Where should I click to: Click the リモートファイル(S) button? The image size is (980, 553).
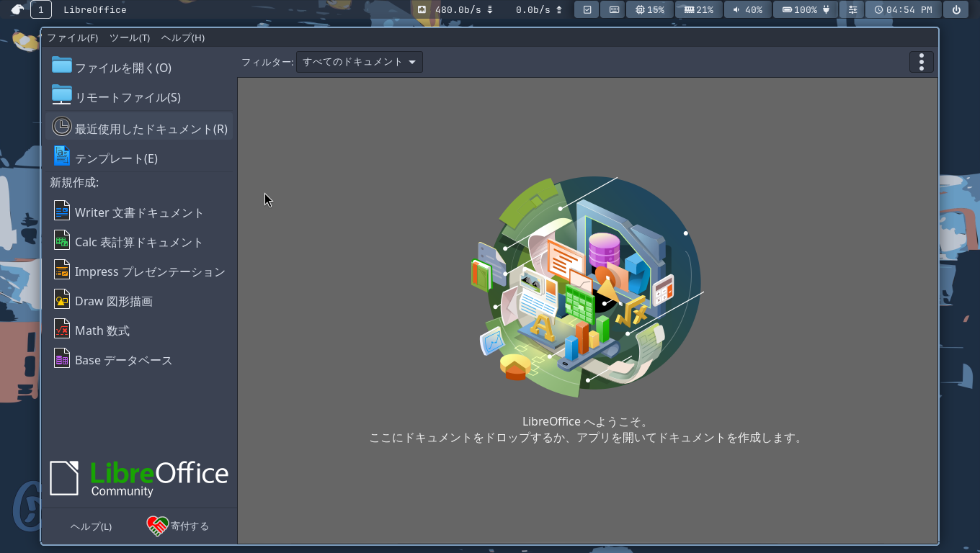click(x=139, y=96)
